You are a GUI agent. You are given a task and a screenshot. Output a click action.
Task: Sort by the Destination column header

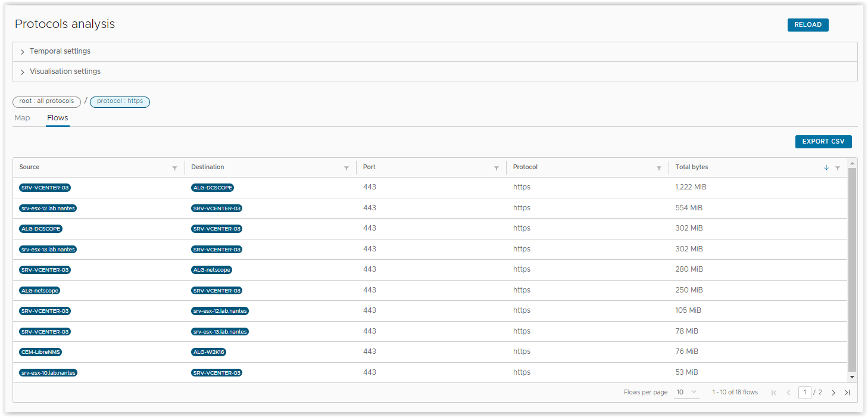(208, 167)
